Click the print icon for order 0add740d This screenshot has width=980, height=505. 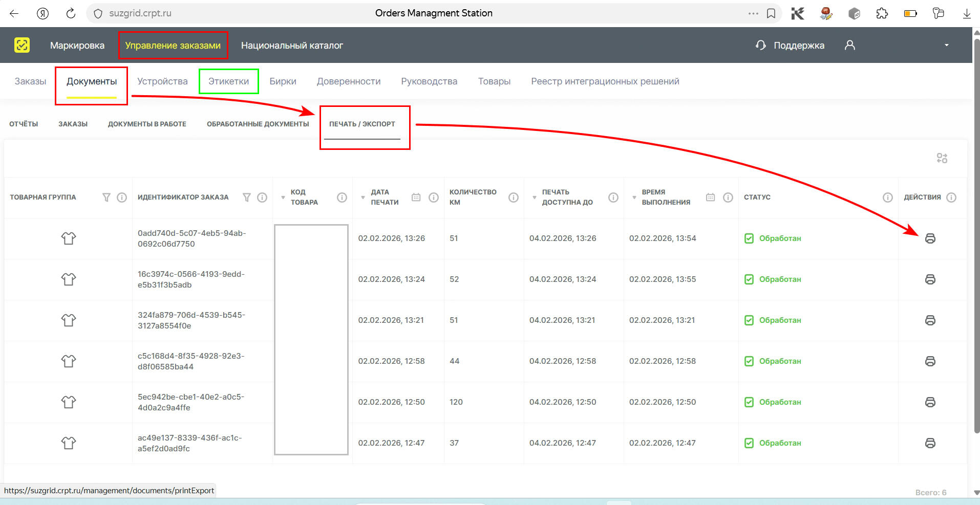[930, 238]
